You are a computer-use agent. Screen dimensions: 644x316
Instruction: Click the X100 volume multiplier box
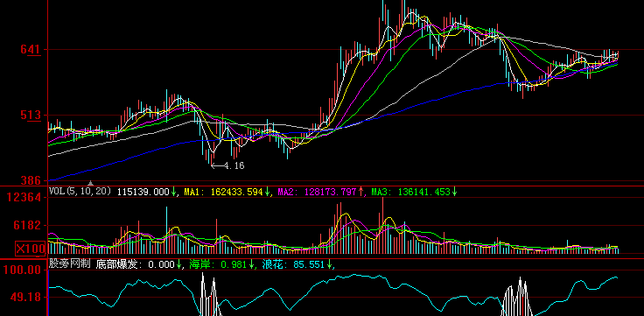click(x=30, y=249)
